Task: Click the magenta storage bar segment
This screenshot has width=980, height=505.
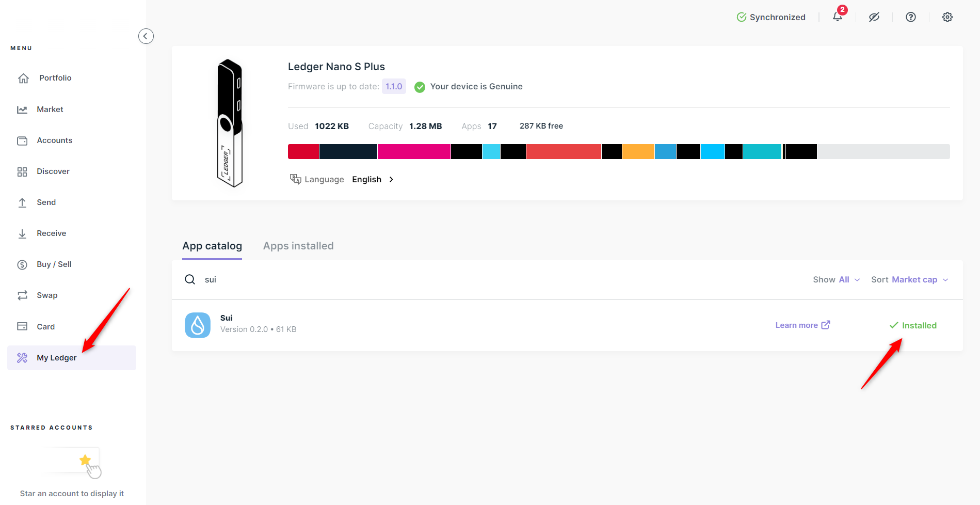Action: coord(414,152)
